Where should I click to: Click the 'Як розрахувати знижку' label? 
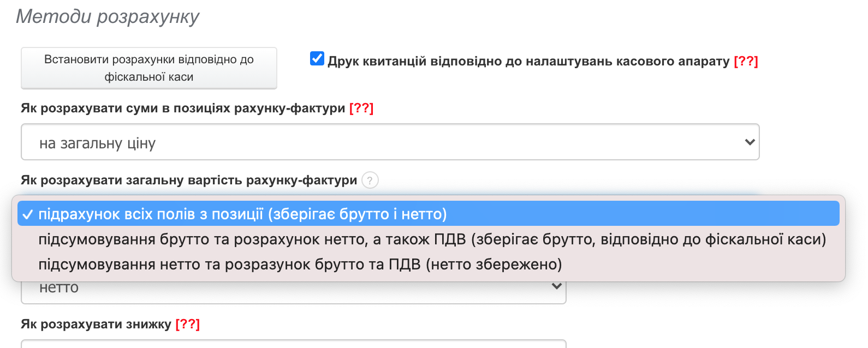click(x=96, y=324)
